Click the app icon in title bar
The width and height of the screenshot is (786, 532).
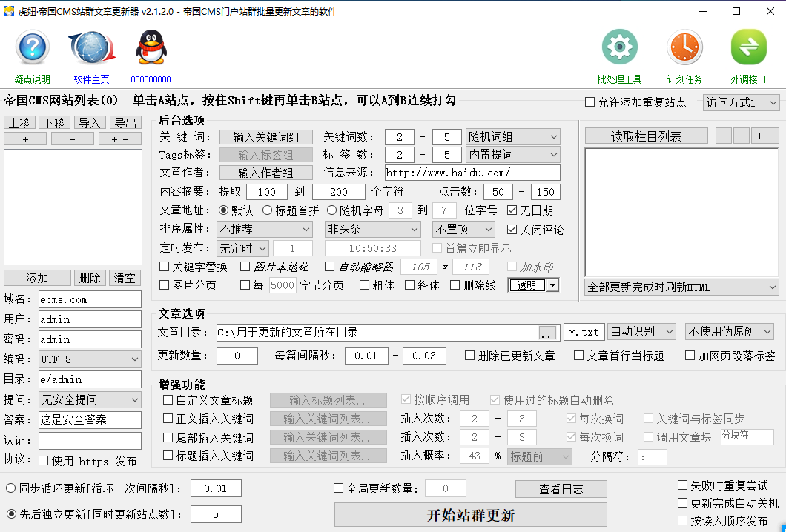(x=8, y=11)
